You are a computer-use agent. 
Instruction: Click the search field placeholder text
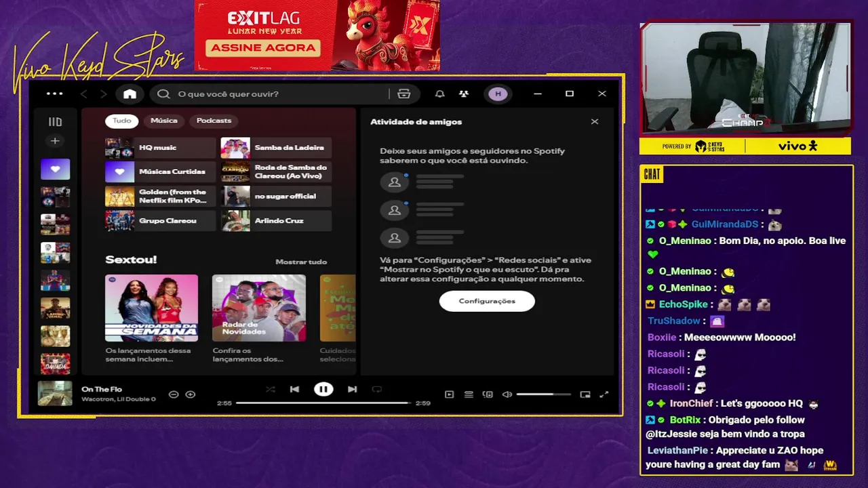tap(228, 94)
